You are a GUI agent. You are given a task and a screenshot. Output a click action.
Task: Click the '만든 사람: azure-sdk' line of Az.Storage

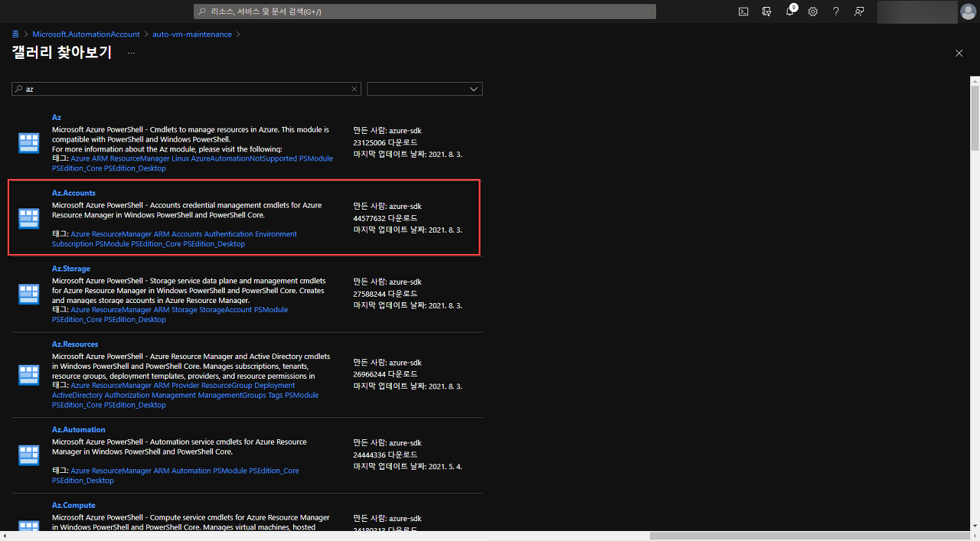387,282
